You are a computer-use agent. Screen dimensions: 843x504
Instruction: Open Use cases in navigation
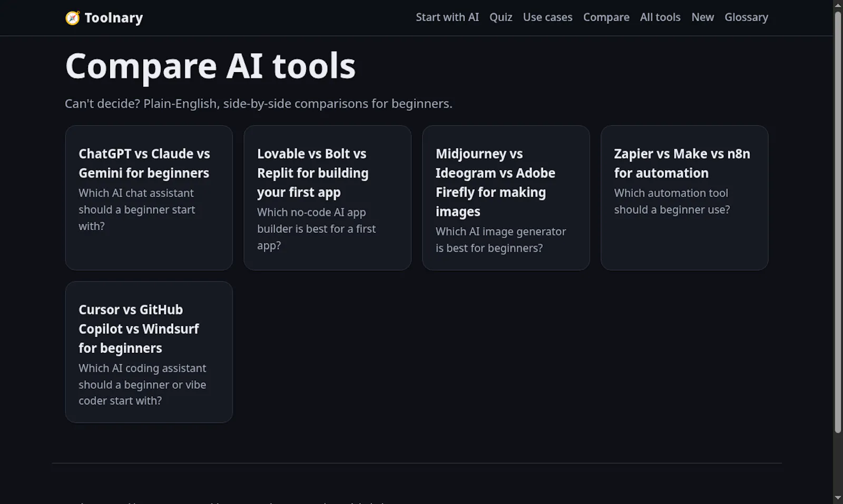click(x=547, y=17)
